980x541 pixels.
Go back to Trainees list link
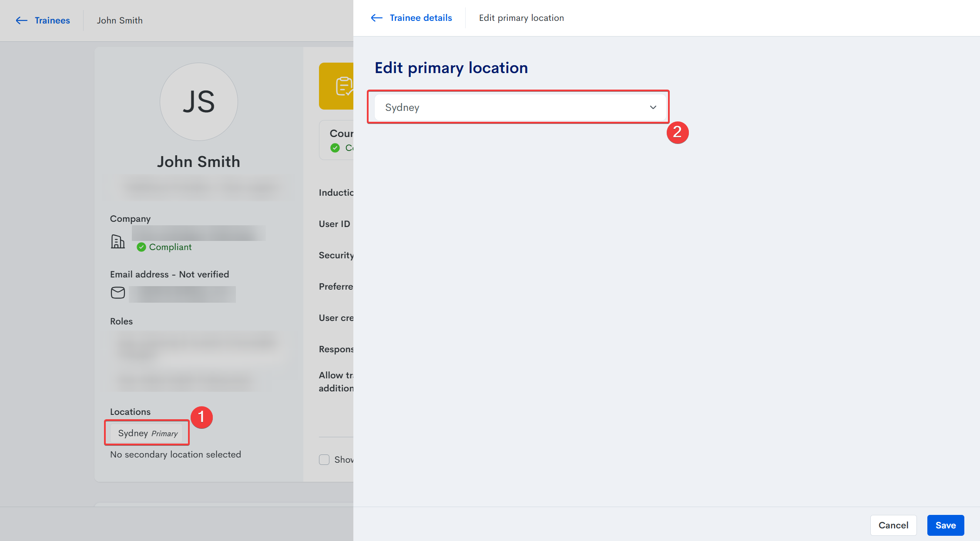(x=52, y=20)
